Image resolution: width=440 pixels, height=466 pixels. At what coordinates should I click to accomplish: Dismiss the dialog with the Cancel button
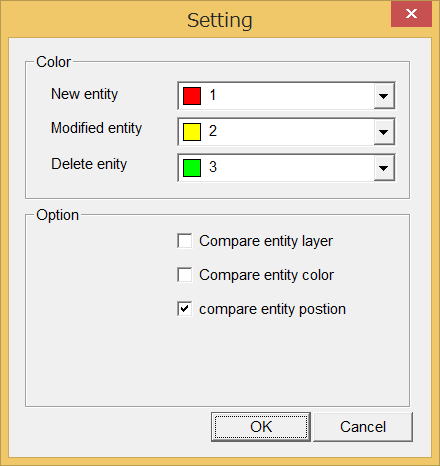point(363,427)
